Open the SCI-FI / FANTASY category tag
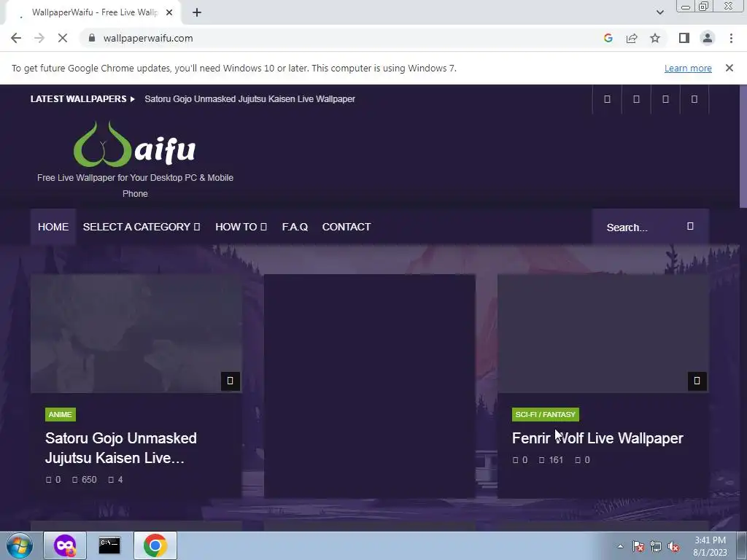747x560 pixels. (546, 414)
